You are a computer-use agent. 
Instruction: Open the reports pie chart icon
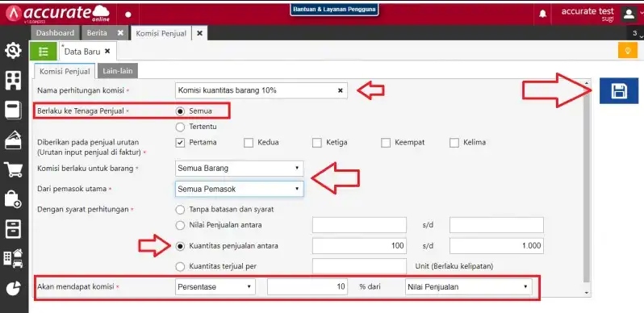pos(13,288)
